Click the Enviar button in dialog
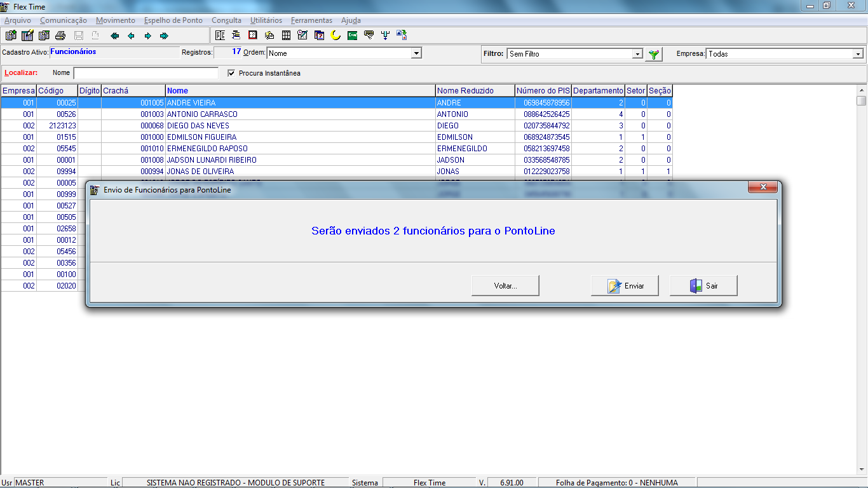Screen dimensions: 868x488 pos(625,286)
